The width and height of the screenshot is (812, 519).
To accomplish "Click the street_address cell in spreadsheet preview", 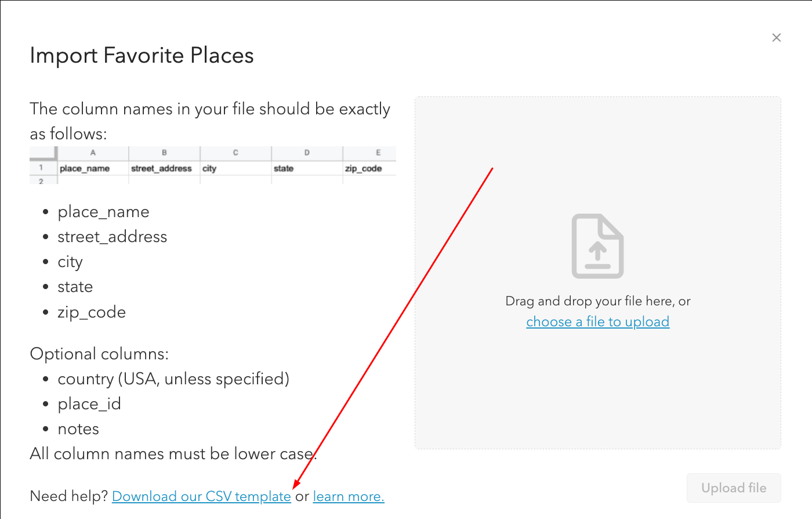I will point(161,168).
